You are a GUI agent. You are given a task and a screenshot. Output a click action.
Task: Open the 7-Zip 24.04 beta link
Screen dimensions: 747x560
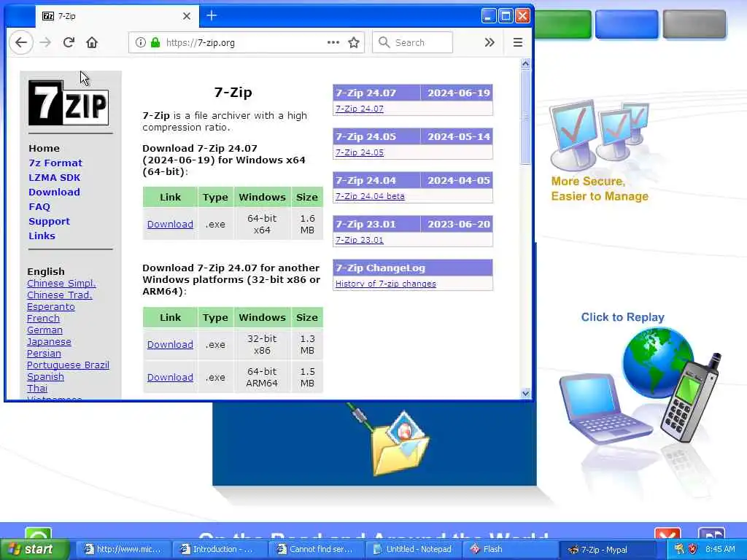pyautogui.click(x=370, y=196)
